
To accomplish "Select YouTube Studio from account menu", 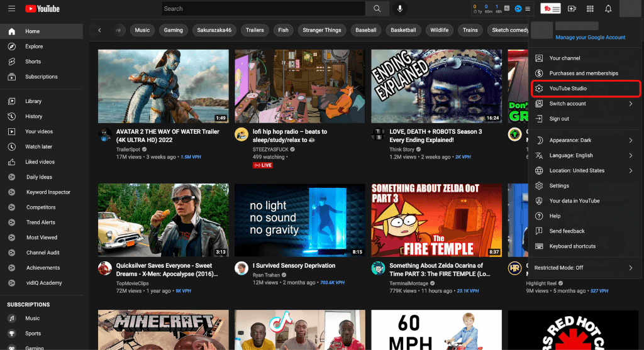I will pyautogui.click(x=568, y=89).
